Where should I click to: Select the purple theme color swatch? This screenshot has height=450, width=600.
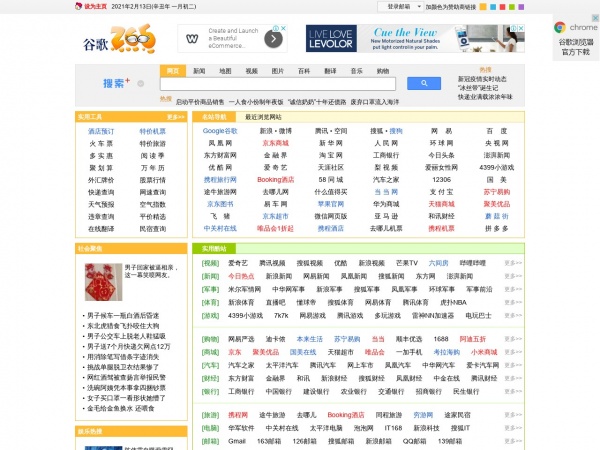[521, 7]
